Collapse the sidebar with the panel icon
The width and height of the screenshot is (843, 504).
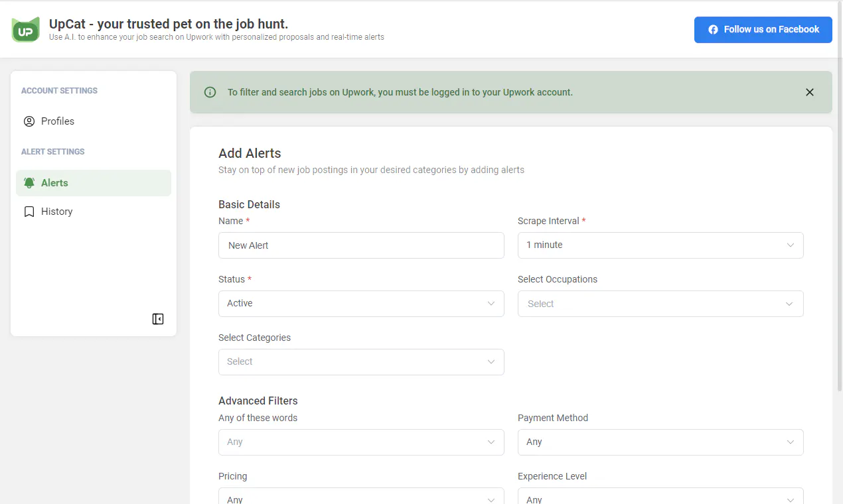click(158, 319)
